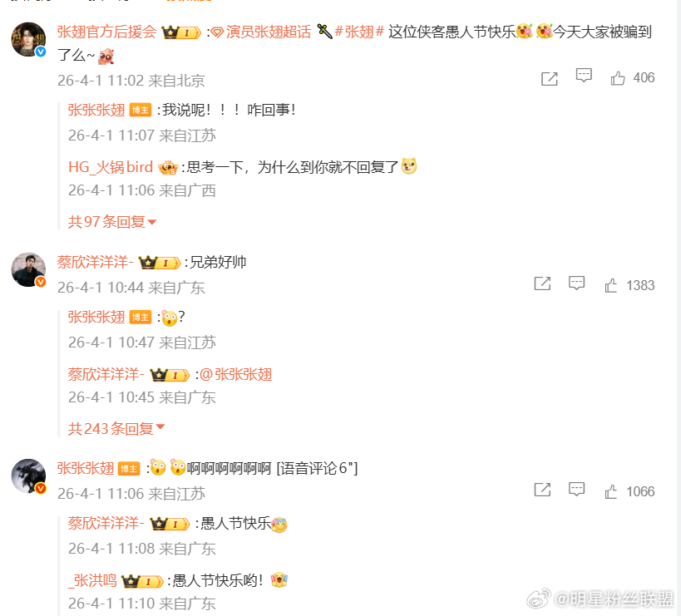Open HG_火锅bird username

111,167
